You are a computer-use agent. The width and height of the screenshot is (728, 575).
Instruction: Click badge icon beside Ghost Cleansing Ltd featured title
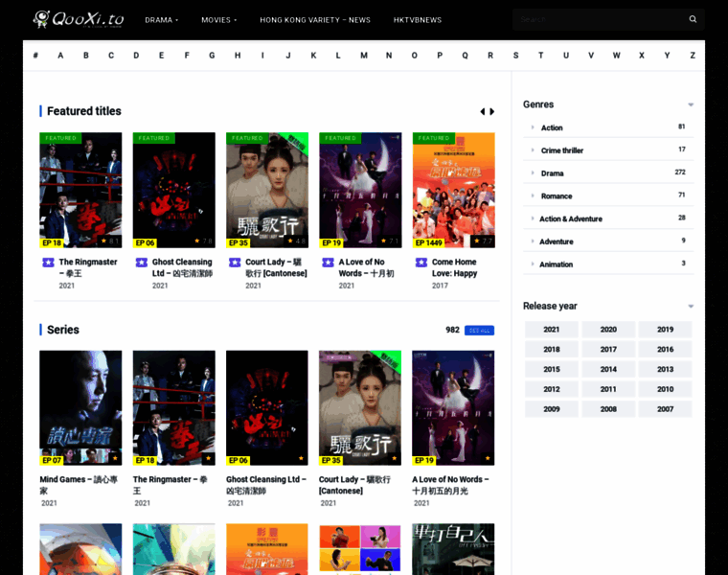point(142,263)
